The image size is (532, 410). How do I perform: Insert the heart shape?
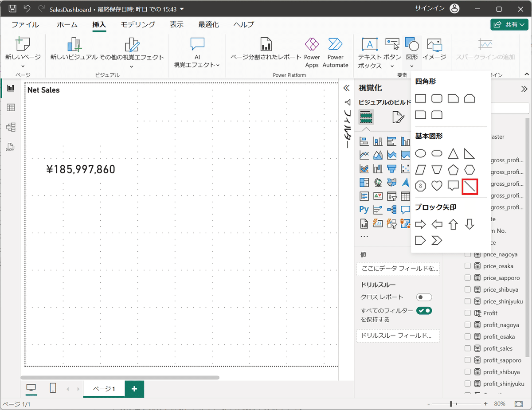click(x=437, y=186)
